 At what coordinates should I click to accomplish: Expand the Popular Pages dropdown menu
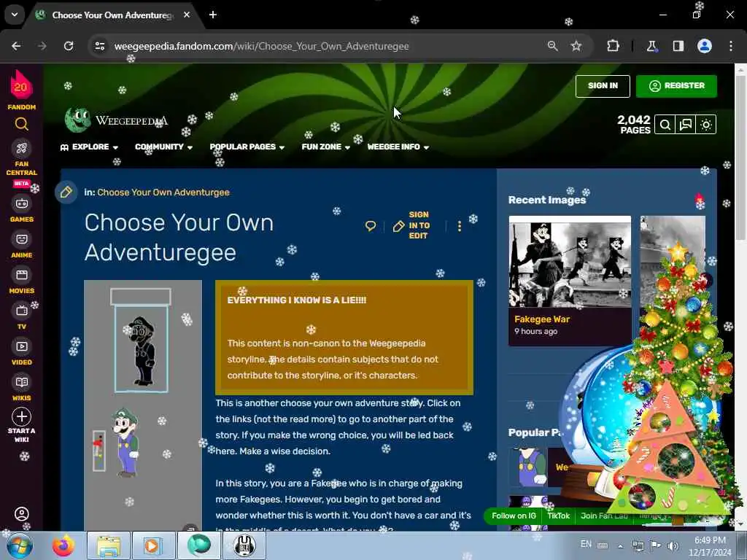tap(247, 147)
